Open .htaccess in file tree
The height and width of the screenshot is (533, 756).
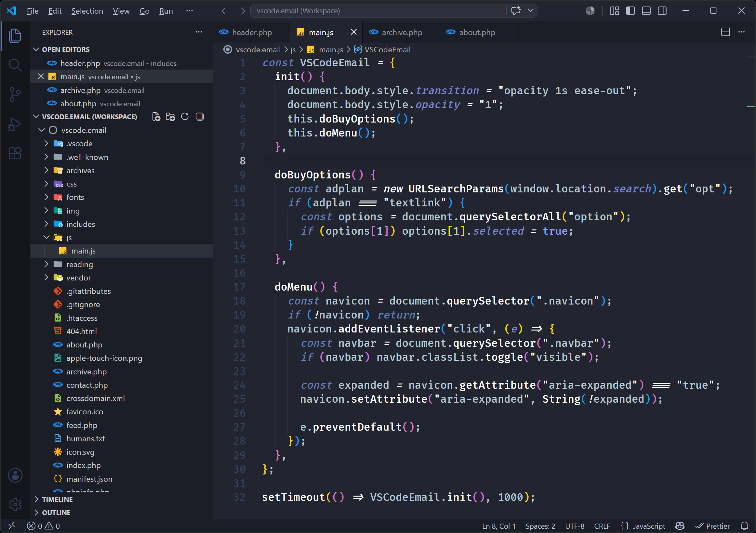click(82, 318)
